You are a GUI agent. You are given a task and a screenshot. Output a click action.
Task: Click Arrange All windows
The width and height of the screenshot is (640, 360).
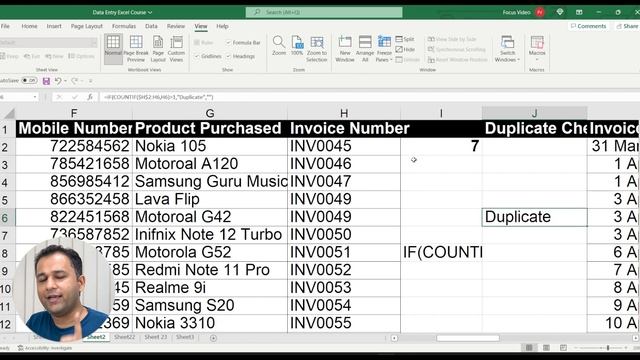point(365,48)
